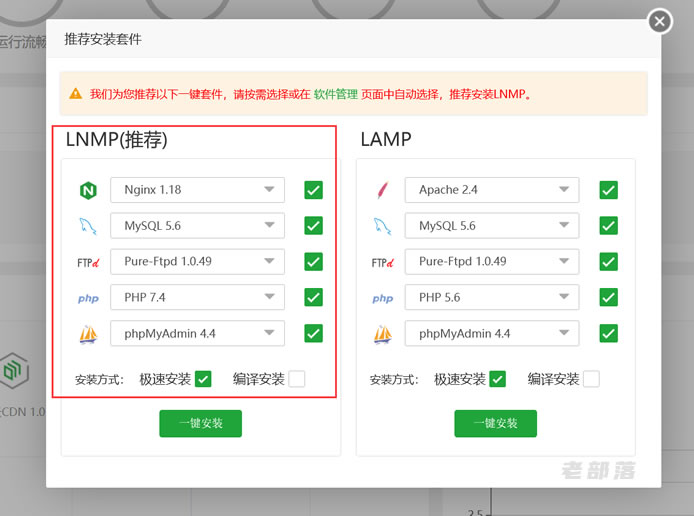Click the phpMyAdmin sailboat icon in LAMP
Viewport: 694px width, 516px height.
click(x=382, y=334)
